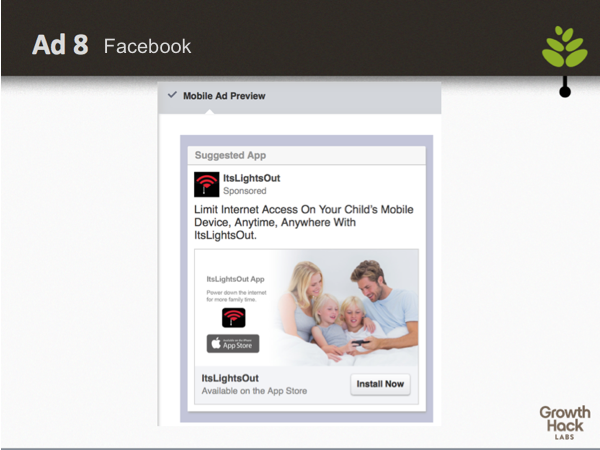
Task: Click the red wifi icon inside ad image
Action: [x=234, y=318]
